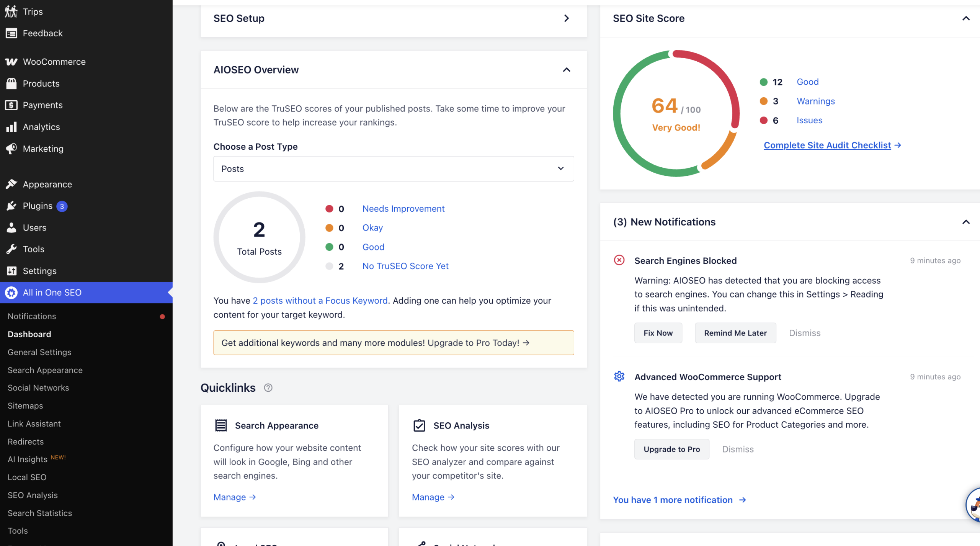Click Fix Now on Search Engines Blocked
The height and width of the screenshot is (546, 980).
click(x=658, y=333)
